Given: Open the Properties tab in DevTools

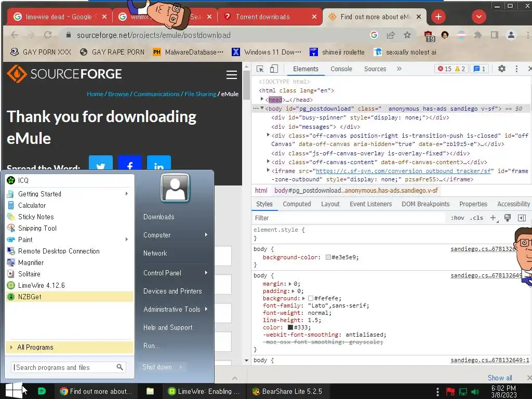Looking at the screenshot, I should (x=473, y=204).
